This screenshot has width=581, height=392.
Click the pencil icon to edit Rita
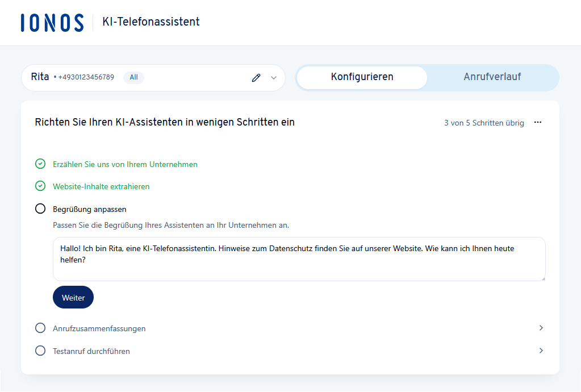256,77
